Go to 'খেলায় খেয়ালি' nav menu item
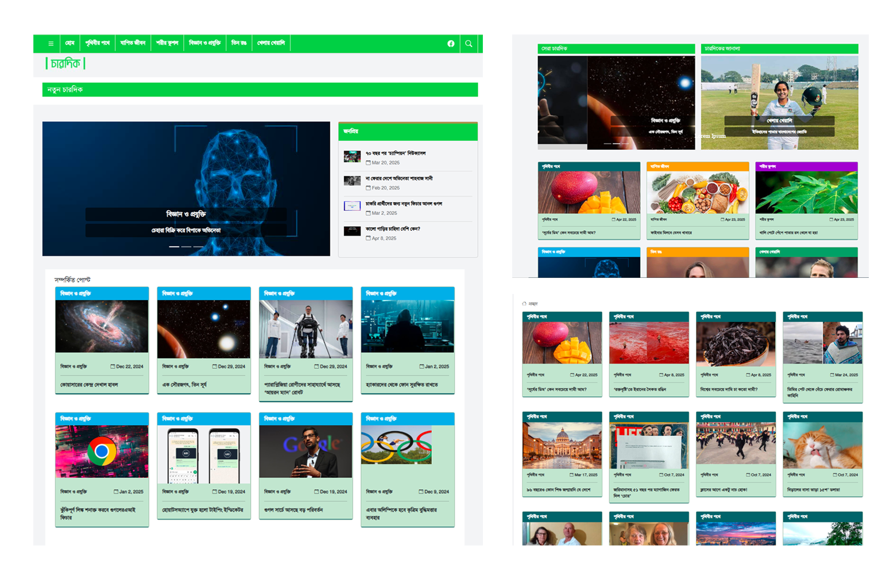The height and width of the screenshot is (588, 882). pyautogui.click(x=270, y=43)
